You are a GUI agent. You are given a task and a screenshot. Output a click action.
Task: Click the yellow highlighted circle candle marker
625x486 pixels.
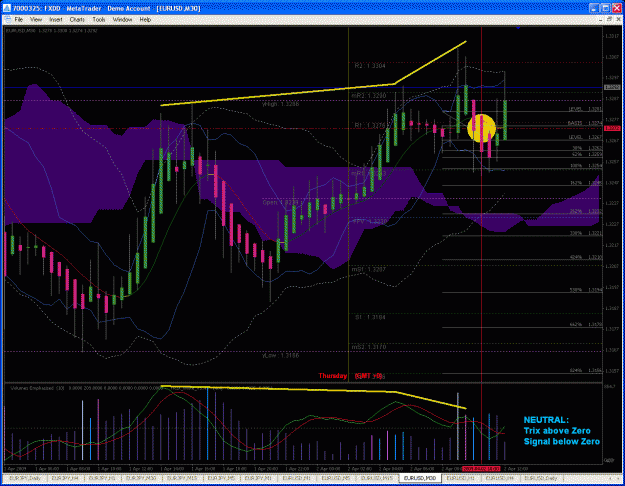(482, 128)
